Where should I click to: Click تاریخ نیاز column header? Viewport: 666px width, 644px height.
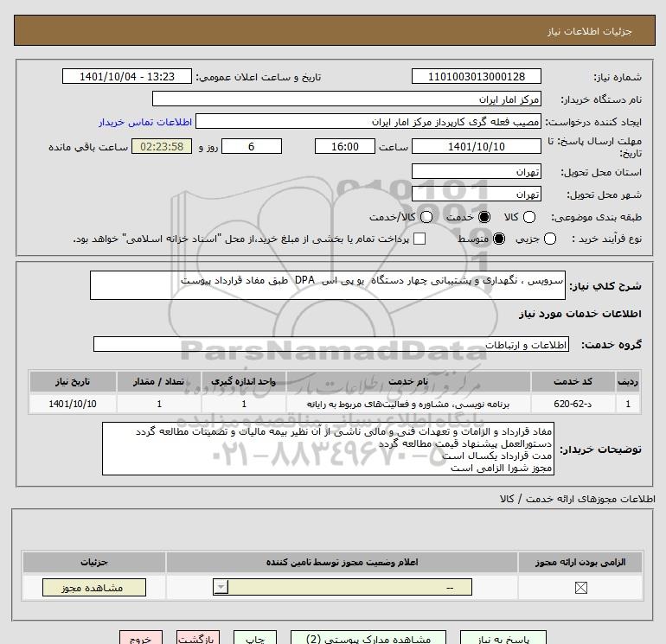[73, 381]
